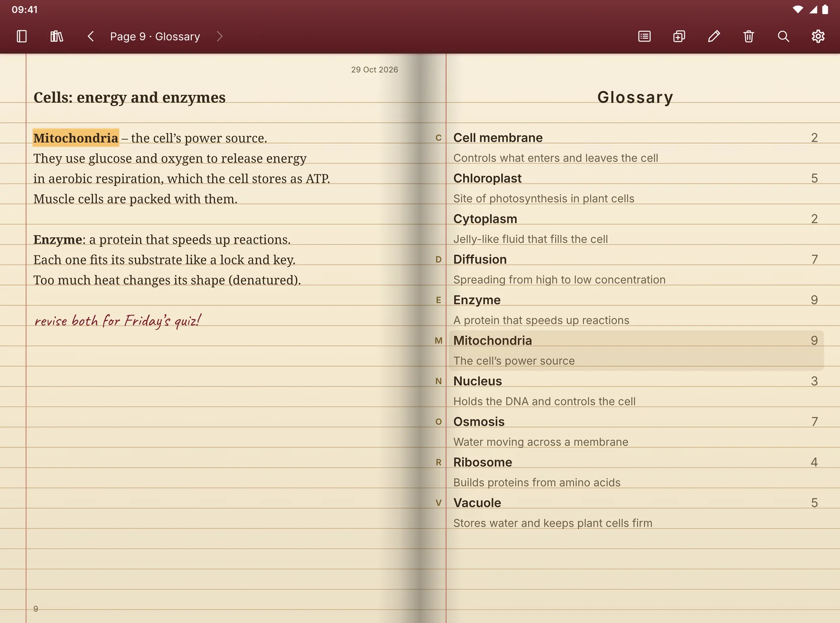Go to the previous page arrow

tap(91, 36)
